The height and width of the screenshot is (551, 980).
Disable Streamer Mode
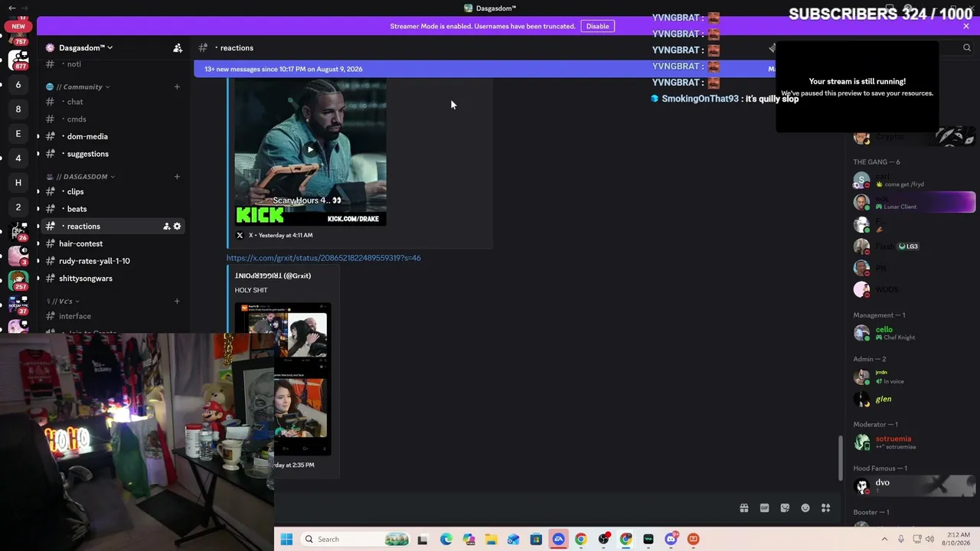coord(597,26)
